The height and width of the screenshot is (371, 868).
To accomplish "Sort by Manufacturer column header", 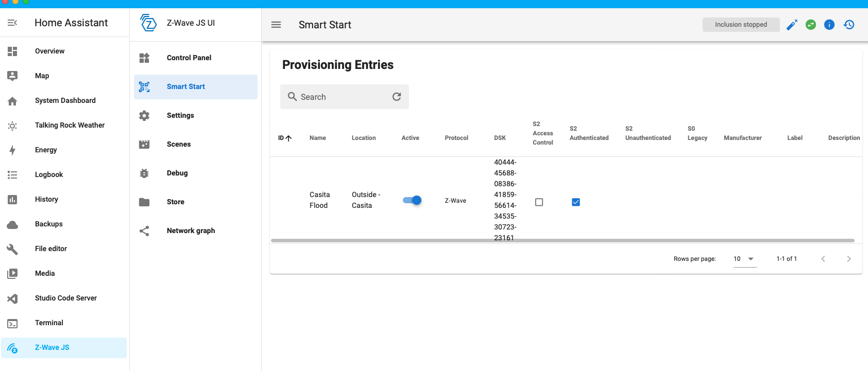I will (743, 138).
